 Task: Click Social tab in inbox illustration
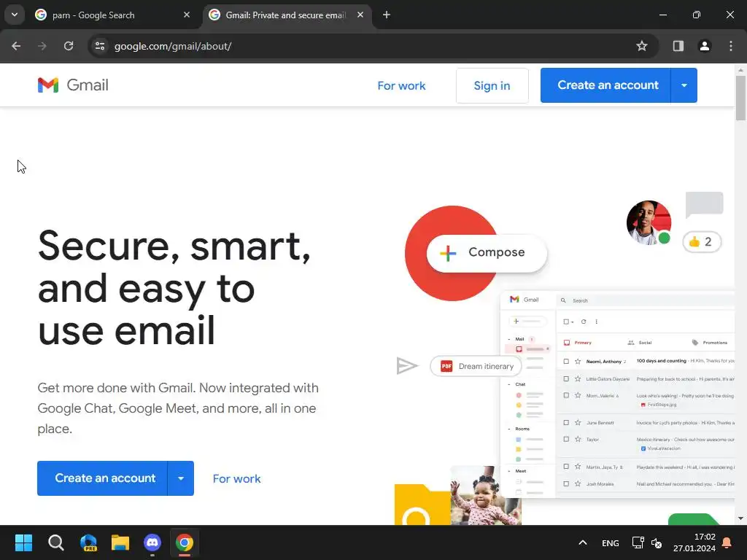tap(640, 343)
